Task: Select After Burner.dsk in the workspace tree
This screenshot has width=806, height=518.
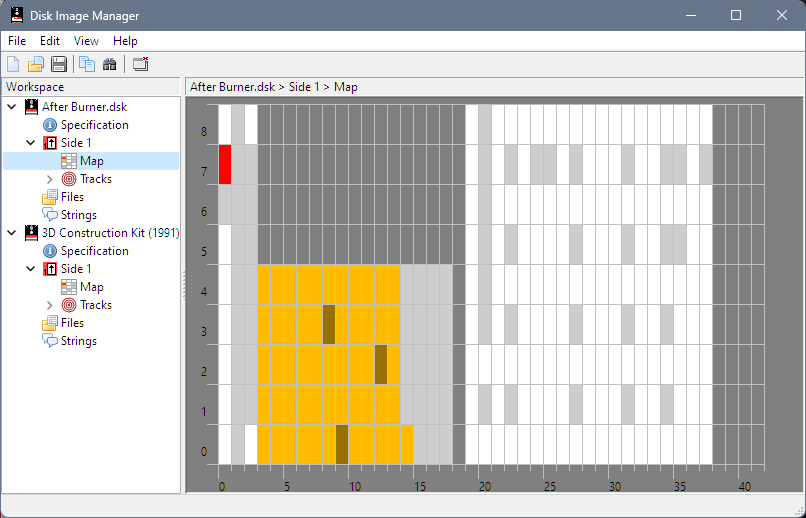Action: click(84, 107)
